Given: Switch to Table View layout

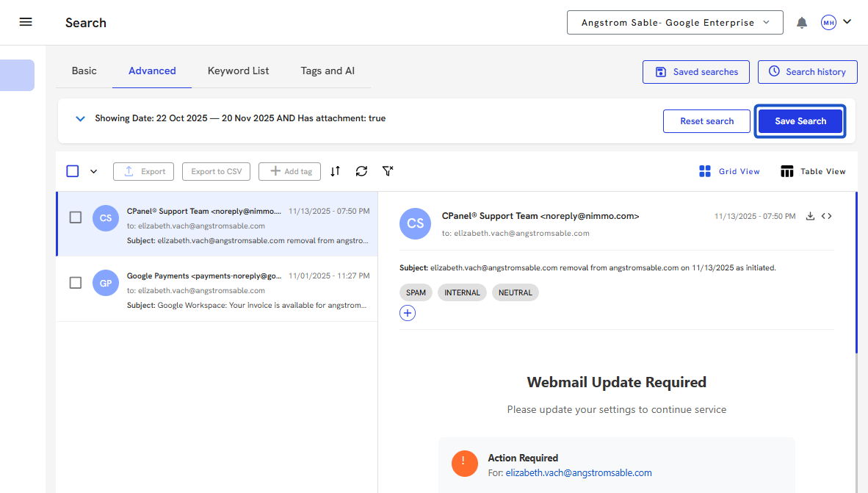Looking at the screenshot, I should (x=813, y=171).
